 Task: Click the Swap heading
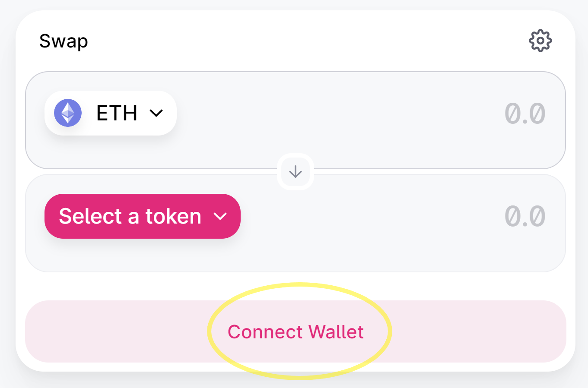click(64, 41)
